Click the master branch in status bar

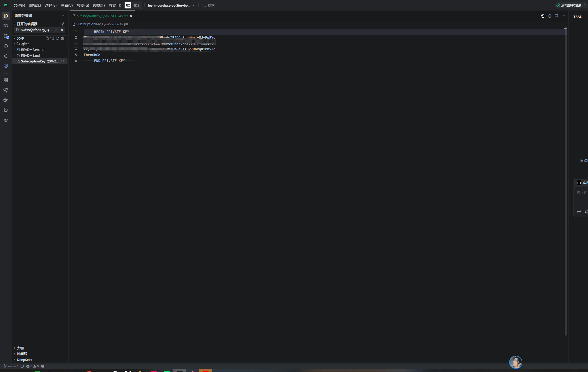tap(11, 366)
